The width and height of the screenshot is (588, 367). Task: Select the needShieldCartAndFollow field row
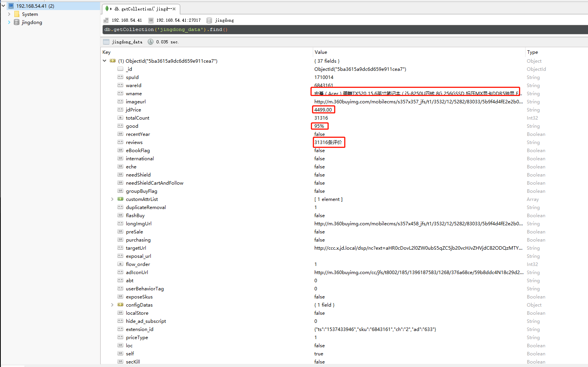click(x=344, y=183)
